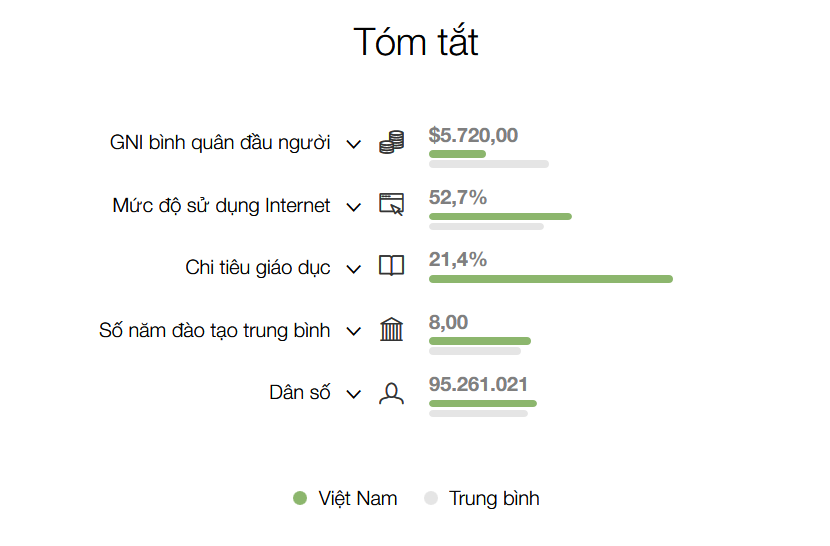Click the GNI bình quân đầu người label

(x=220, y=143)
